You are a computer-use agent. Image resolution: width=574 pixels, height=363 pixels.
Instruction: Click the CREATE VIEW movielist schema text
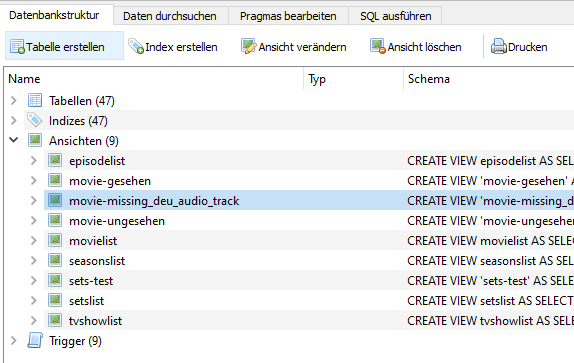pyautogui.click(x=491, y=241)
